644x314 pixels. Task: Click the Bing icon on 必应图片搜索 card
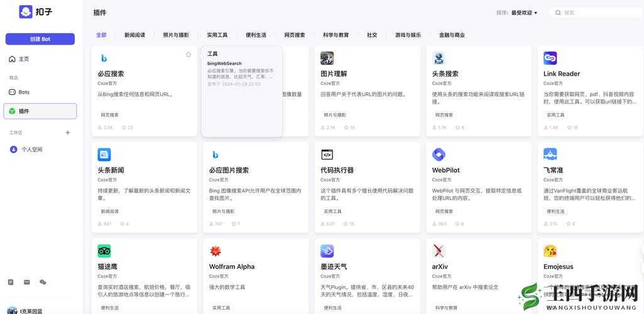(x=216, y=154)
